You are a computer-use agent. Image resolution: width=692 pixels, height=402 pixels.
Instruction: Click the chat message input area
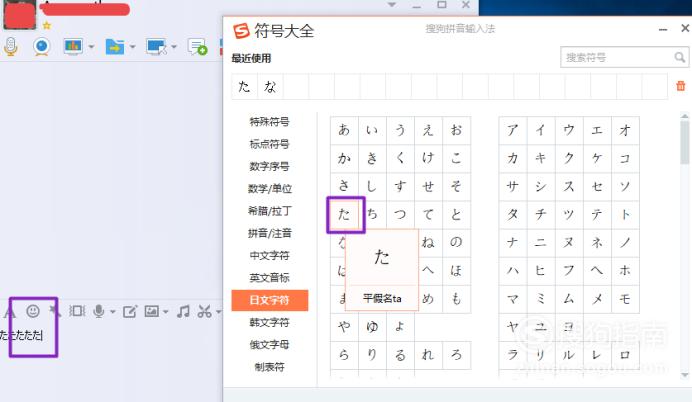point(110,362)
